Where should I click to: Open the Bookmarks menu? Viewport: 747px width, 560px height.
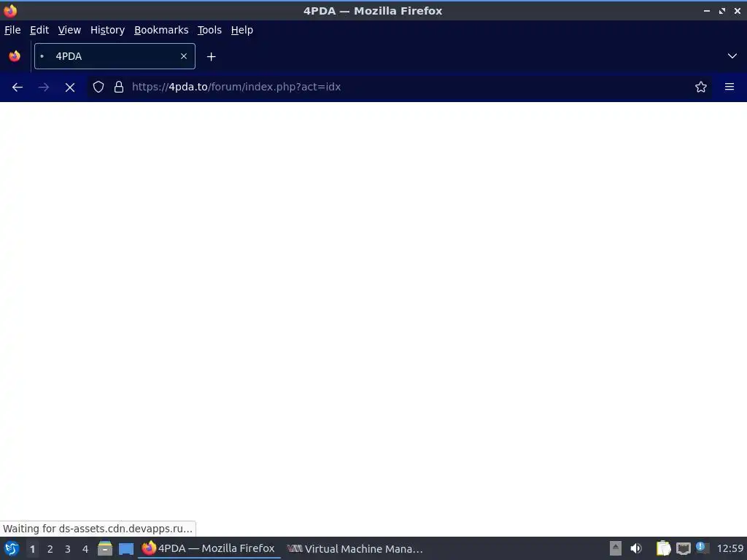click(x=161, y=30)
